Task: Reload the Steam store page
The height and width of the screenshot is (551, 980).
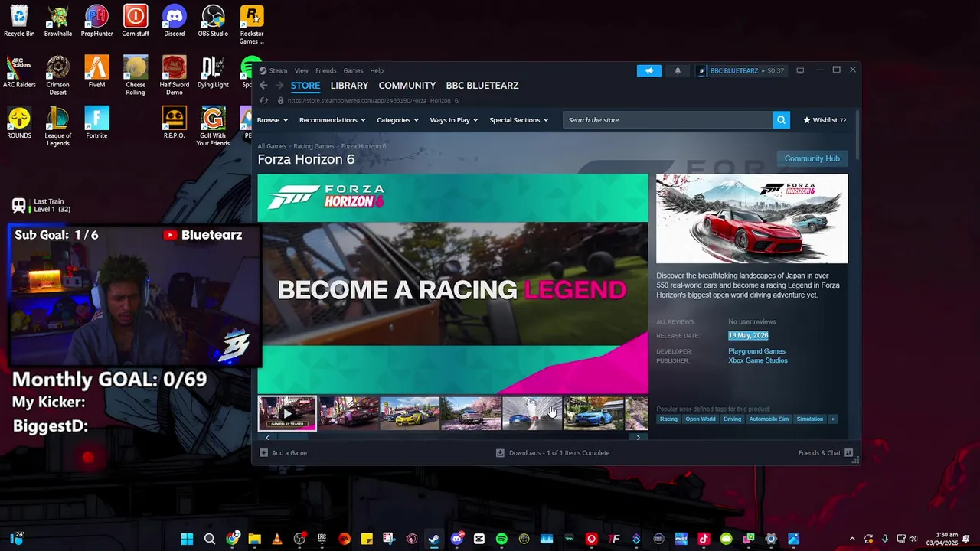Action: coord(264,100)
